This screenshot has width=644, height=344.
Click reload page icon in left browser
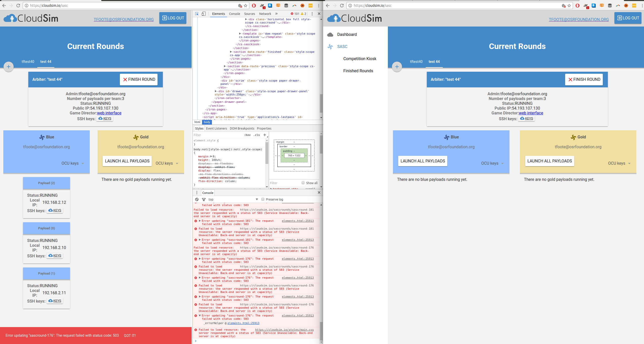point(18,6)
